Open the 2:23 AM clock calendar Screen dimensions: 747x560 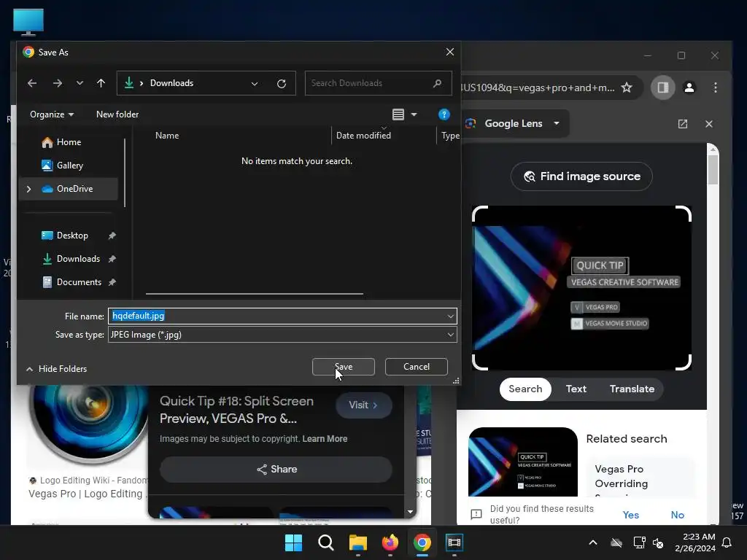(695, 542)
